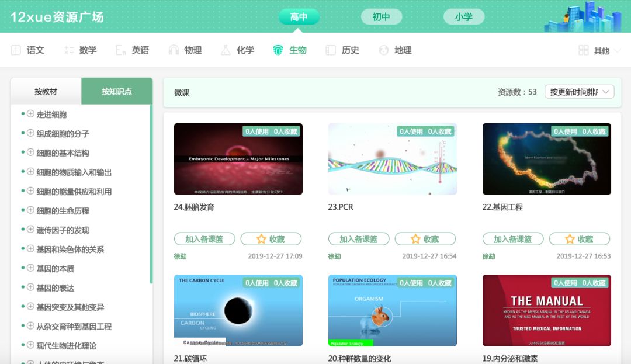The height and width of the screenshot is (364, 631).
Task: Open 19.内分泌和激素 The Manual thumbnail
Action: (x=546, y=310)
